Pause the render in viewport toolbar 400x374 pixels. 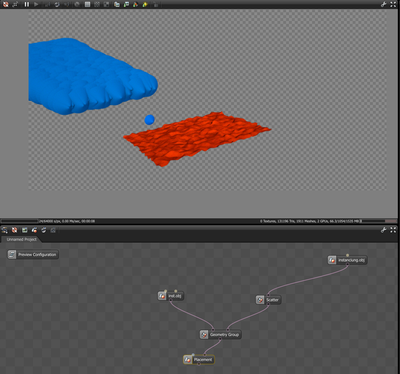[27, 4]
